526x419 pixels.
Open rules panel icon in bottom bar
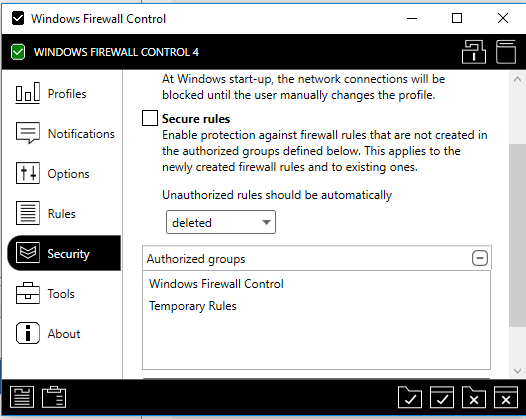(22, 397)
